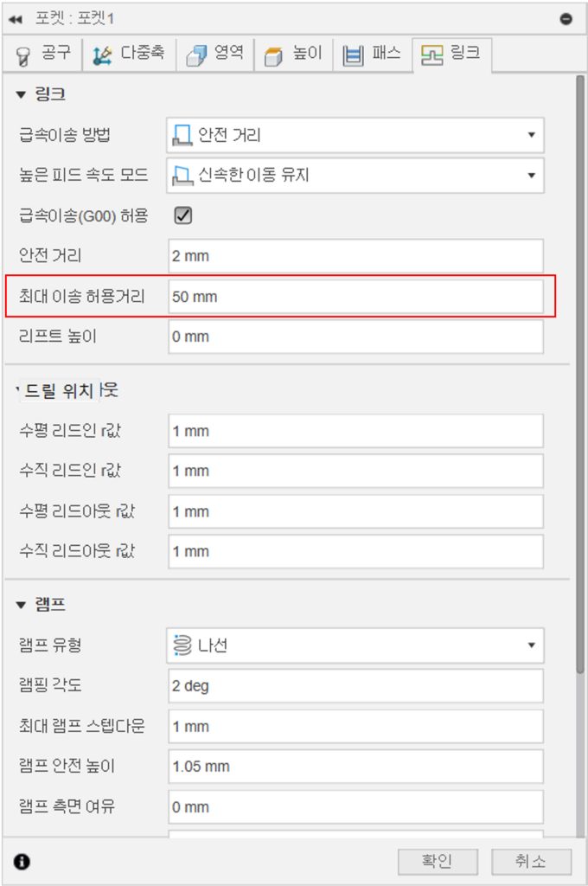Collapse the 링크 section triangle

21,94
